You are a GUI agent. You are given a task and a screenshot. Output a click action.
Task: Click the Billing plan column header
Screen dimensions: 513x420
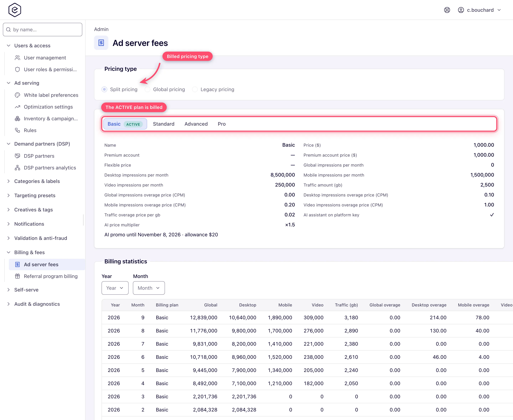[167, 305]
